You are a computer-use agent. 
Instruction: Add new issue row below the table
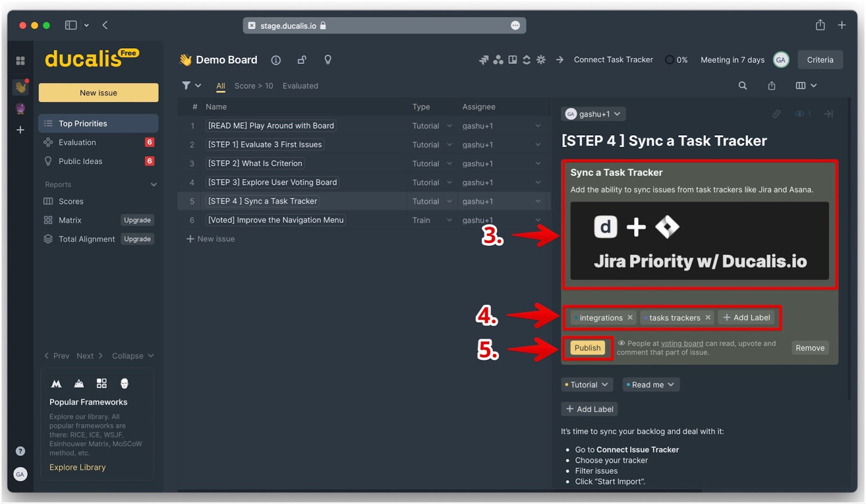(211, 238)
